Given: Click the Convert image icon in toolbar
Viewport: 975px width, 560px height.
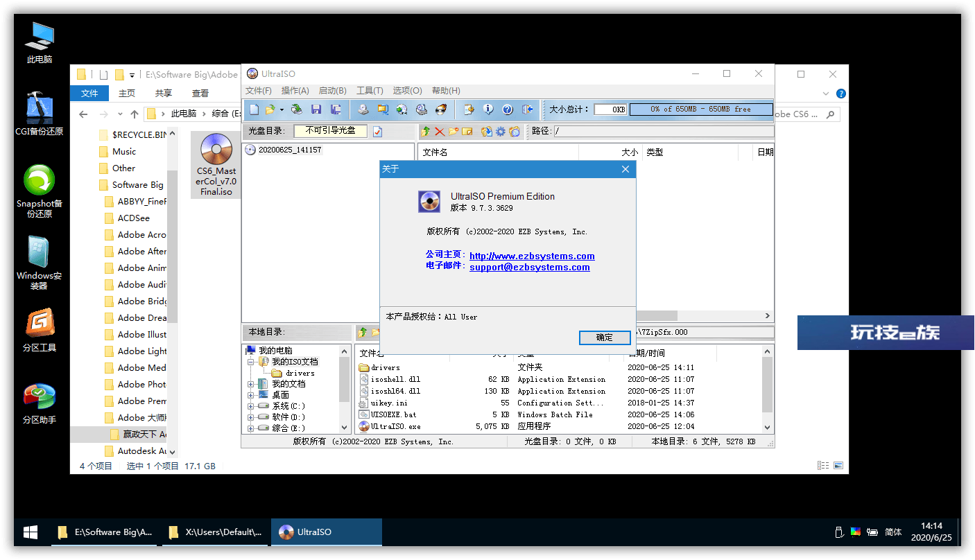Looking at the screenshot, I should pyautogui.click(x=402, y=109).
